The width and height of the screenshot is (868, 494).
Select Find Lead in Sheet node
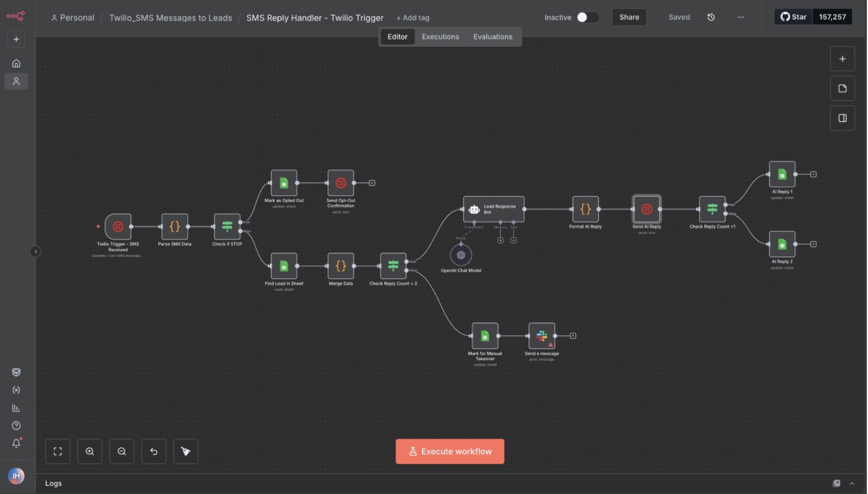(x=284, y=266)
